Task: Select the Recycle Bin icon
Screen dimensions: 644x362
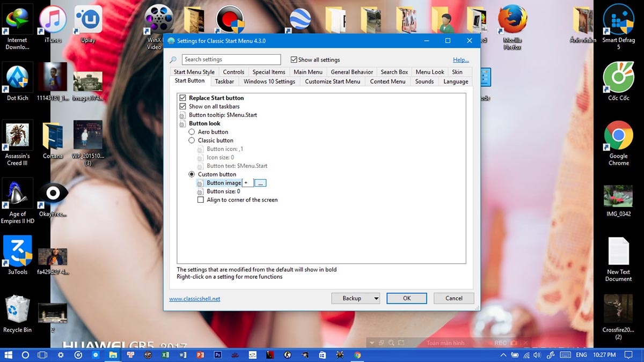Action: pyautogui.click(x=17, y=313)
